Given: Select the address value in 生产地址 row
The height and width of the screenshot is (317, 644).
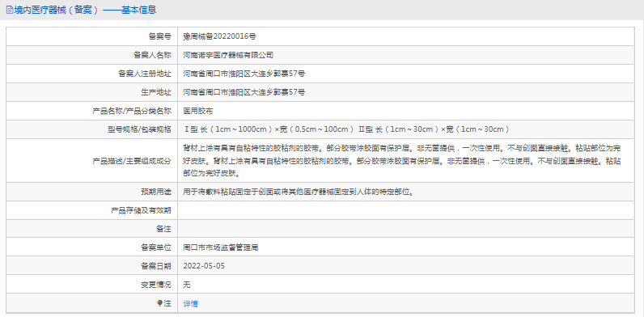Looking at the screenshot, I should (x=244, y=92).
